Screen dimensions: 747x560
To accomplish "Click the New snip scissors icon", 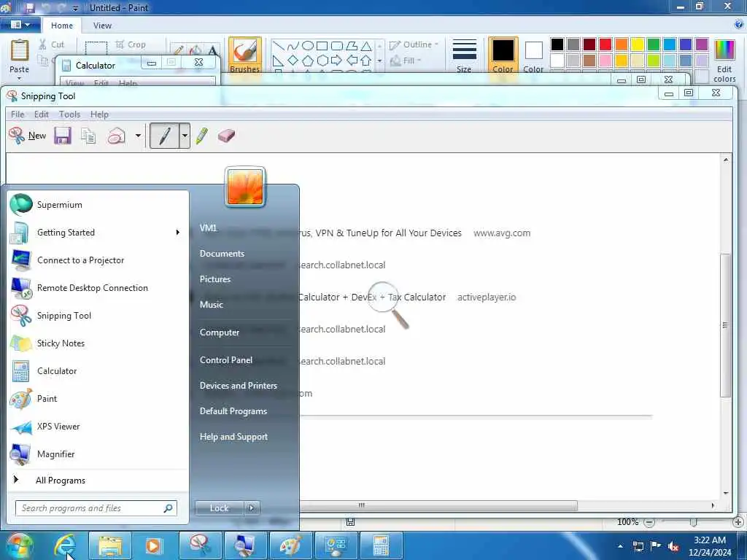I will pyautogui.click(x=17, y=136).
